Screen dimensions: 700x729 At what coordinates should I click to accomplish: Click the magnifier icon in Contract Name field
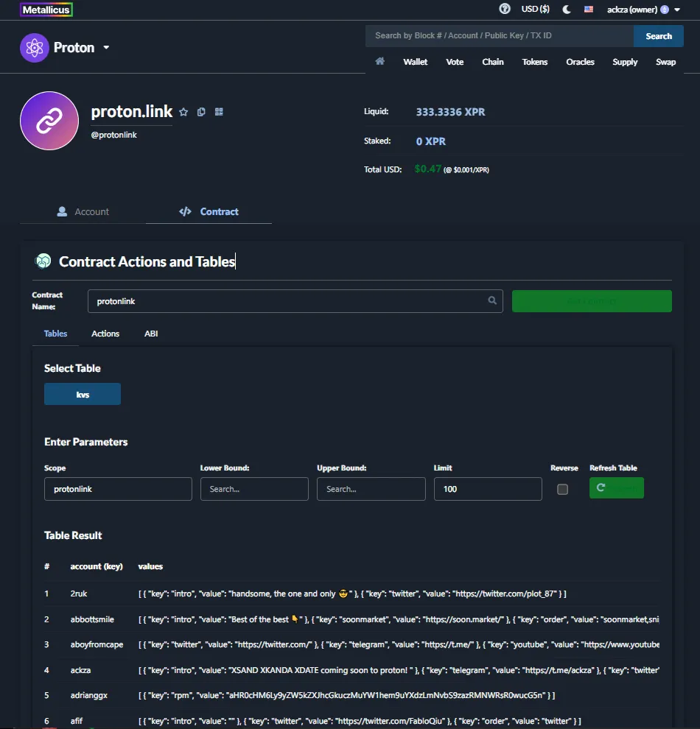point(492,301)
